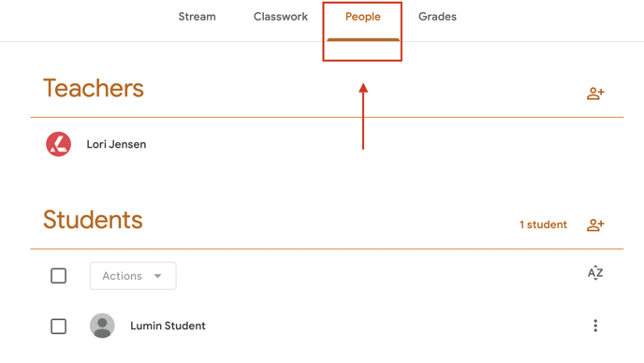This screenshot has height=363, width=644.
Task: Click Lumin Student's gray avatar
Action: coord(102,326)
